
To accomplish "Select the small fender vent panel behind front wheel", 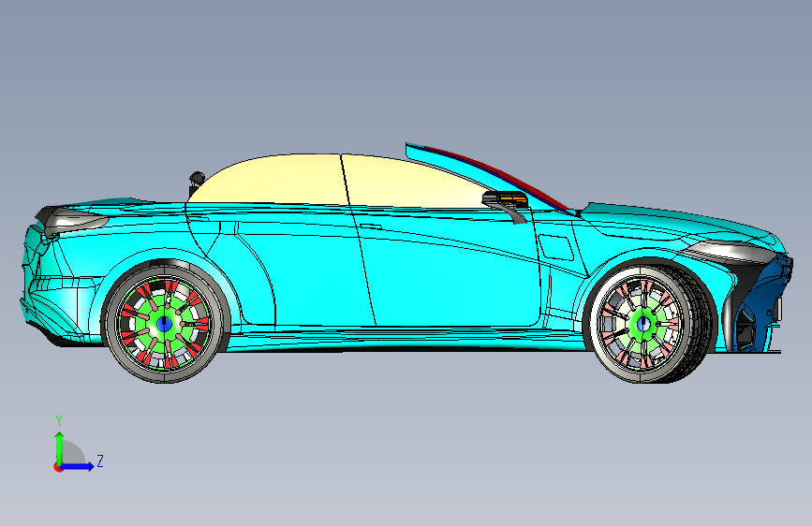I will click(556, 247).
